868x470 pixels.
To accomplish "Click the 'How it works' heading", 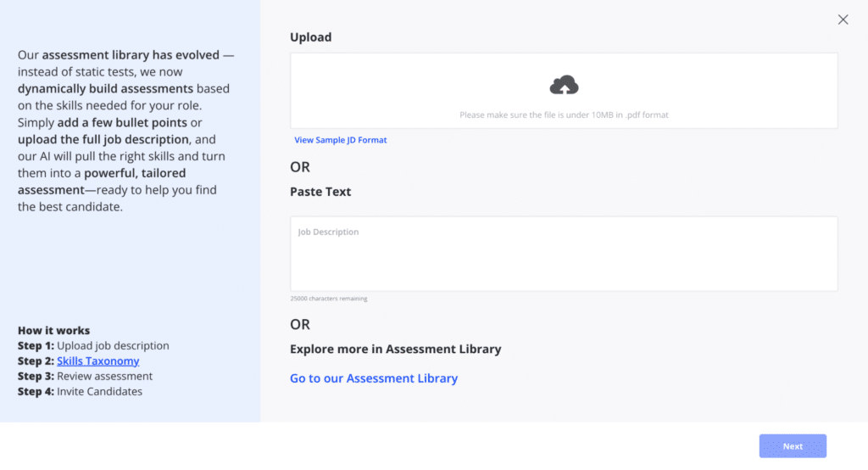I will [53, 330].
